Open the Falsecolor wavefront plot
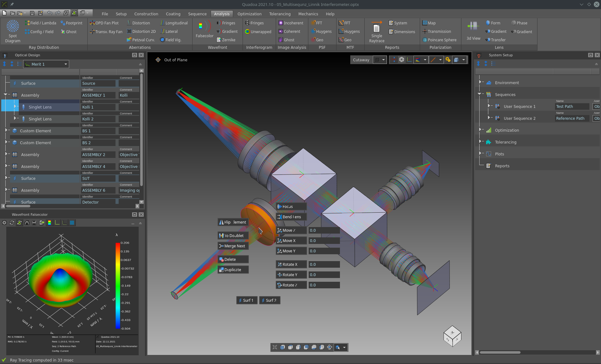This screenshot has width=601, height=364. point(204,29)
